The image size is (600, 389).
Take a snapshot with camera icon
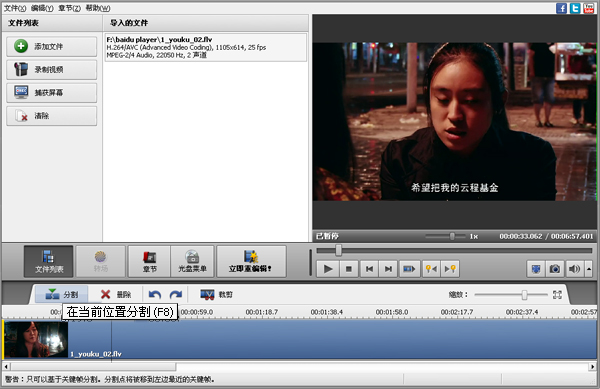point(554,269)
